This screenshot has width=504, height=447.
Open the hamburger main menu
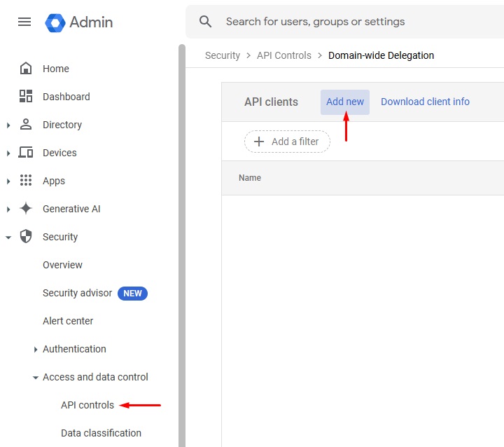click(24, 22)
